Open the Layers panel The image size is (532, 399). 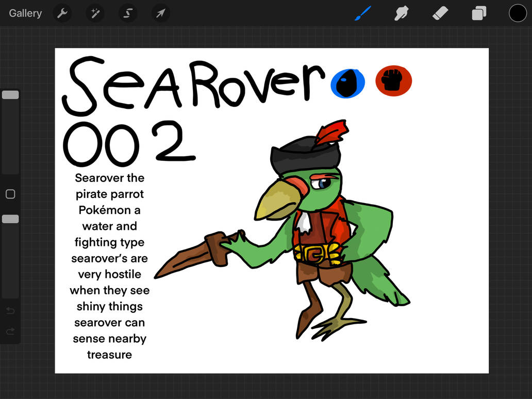[x=479, y=13]
